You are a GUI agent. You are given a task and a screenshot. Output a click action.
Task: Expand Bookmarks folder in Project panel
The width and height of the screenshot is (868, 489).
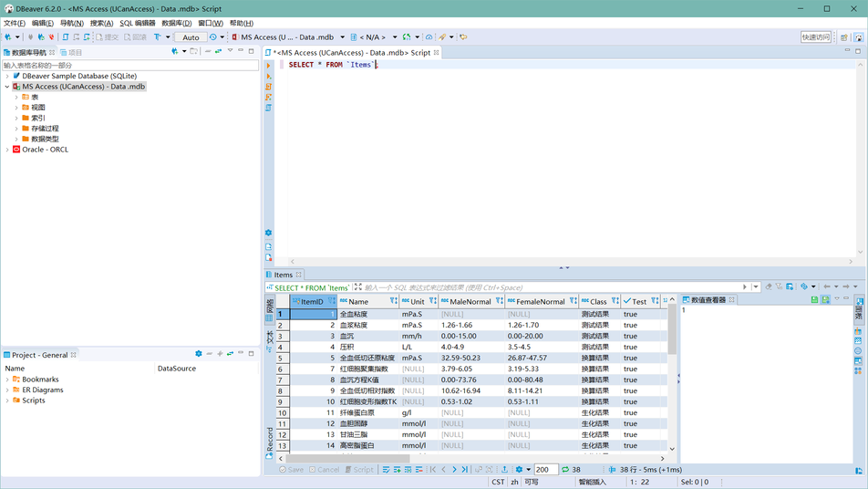pos(7,380)
